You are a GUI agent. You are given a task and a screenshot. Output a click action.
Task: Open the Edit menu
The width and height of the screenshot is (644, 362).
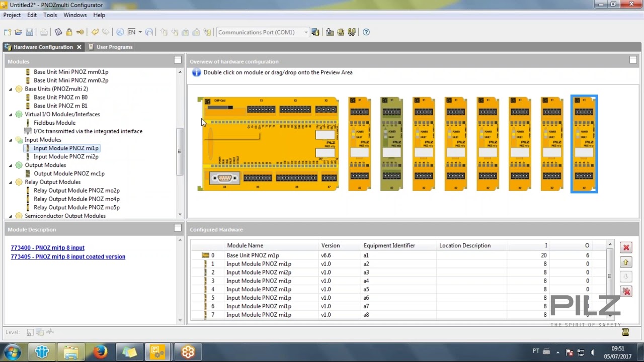tap(32, 15)
